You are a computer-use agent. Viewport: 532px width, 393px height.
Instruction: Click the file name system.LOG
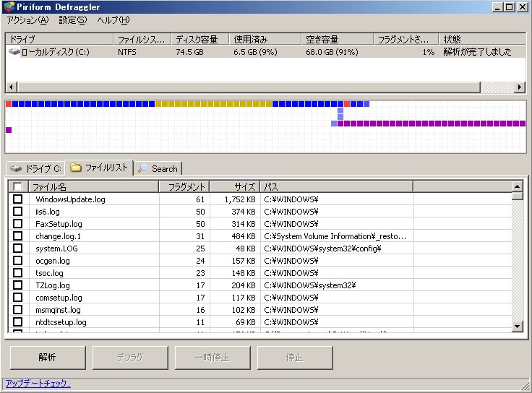(56, 249)
